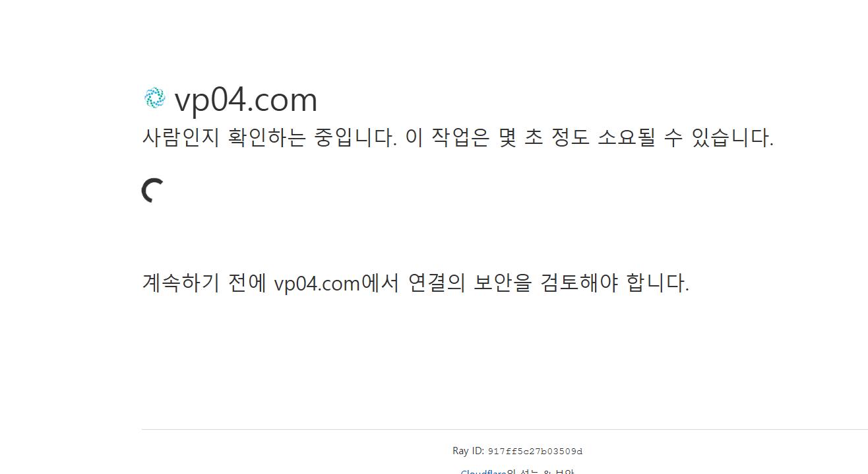This screenshot has height=474, width=868.
Task: Click the Ray ID hexadecimal code
Action: pyautogui.click(x=535, y=452)
